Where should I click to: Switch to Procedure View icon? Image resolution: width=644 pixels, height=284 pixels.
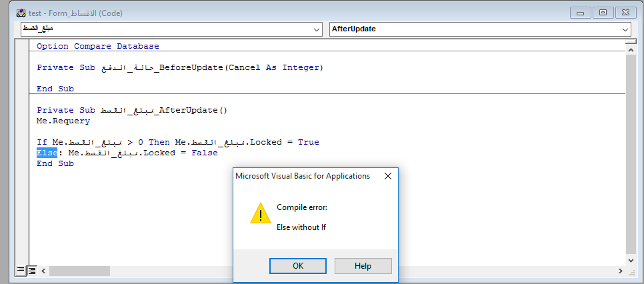pos(21,271)
